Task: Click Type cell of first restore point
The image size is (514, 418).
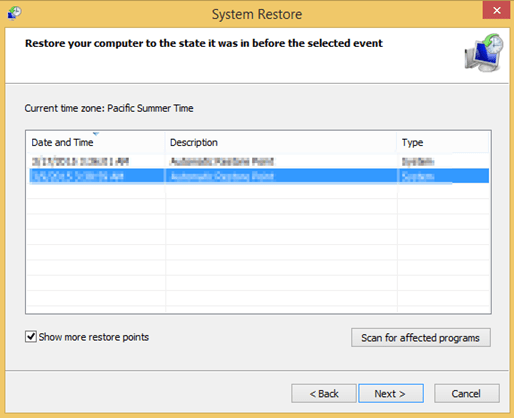Action: [418, 162]
